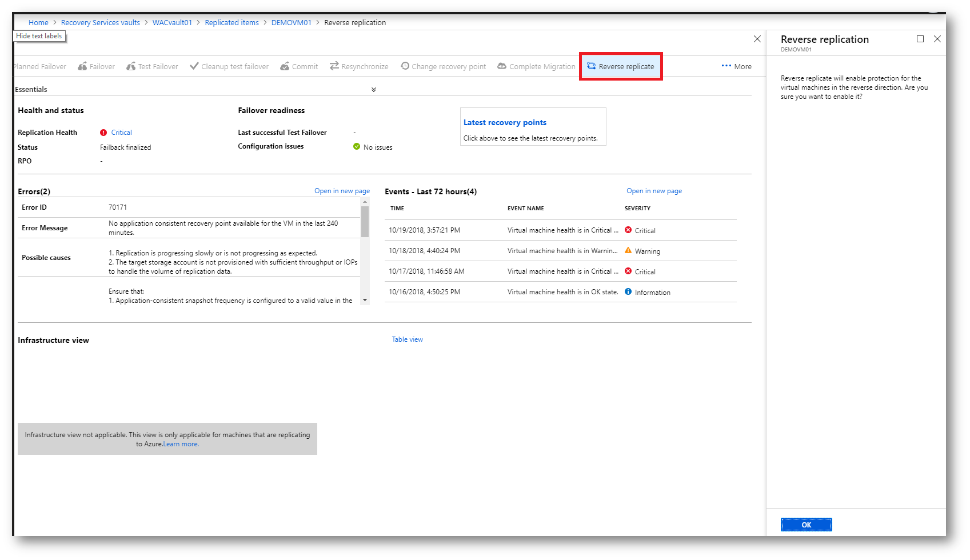This screenshot has height=560, width=970.
Task: Click the Failover toolbar label
Action: pos(102,67)
